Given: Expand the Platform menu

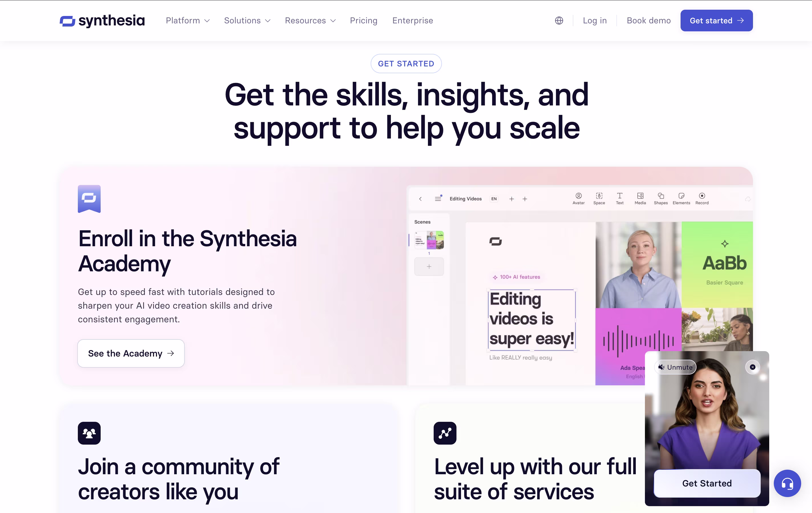Looking at the screenshot, I should [x=188, y=21].
